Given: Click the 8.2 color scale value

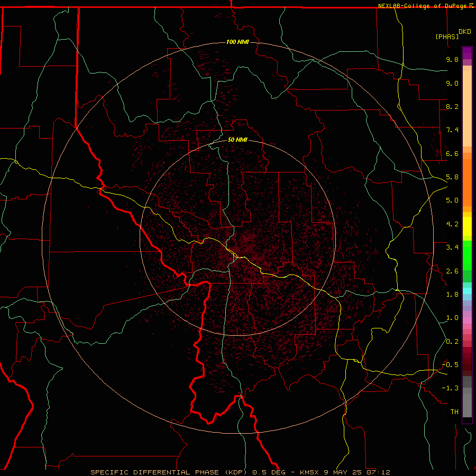Looking at the screenshot, I should pyautogui.click(x=452, y=106).
